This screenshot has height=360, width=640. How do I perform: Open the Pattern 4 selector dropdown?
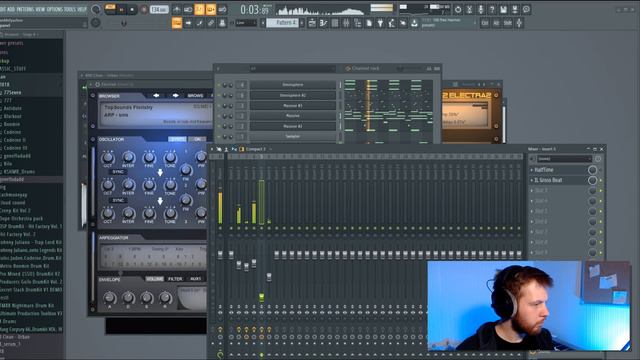click(x=282, y=23)
